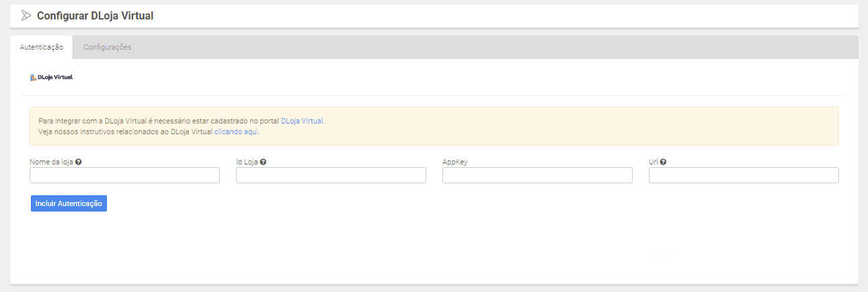Click the 'Id Loja' label text

click(247, 162)
